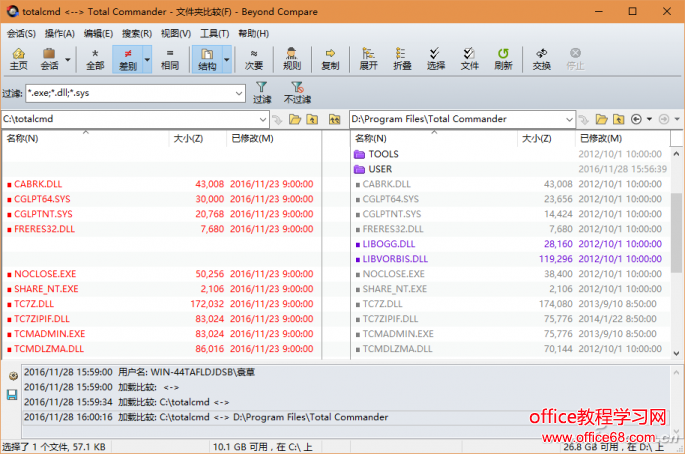Toggle the 次要 (Minor differences) option

255,59
